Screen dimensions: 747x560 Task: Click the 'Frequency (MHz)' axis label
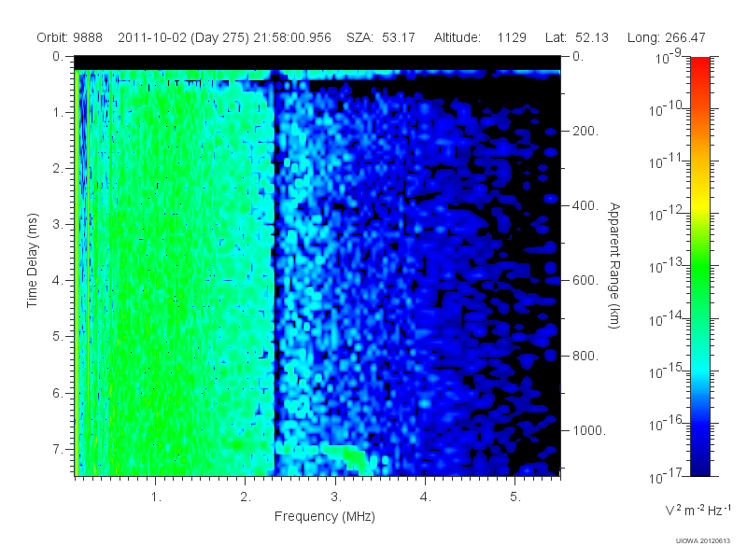point(324,517)
